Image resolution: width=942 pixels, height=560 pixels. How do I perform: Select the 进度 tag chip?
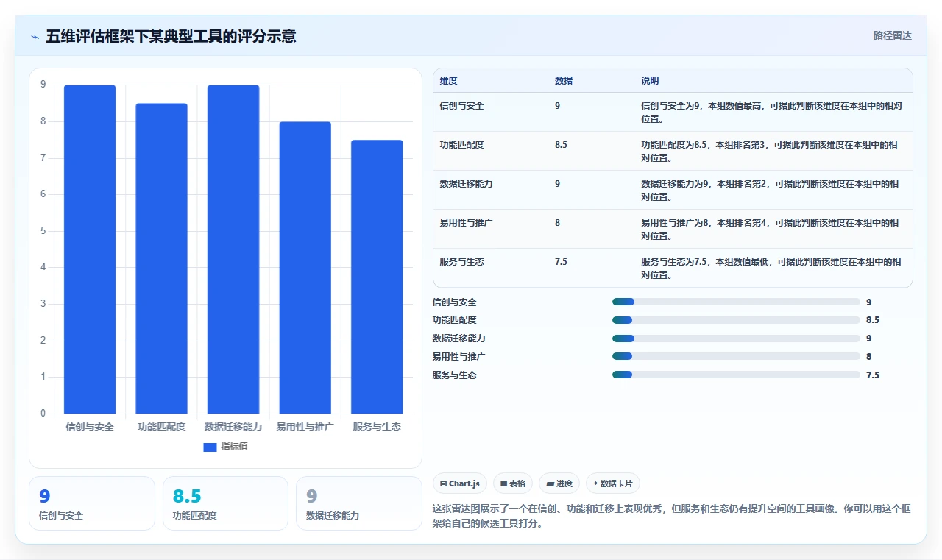point(559,483)
